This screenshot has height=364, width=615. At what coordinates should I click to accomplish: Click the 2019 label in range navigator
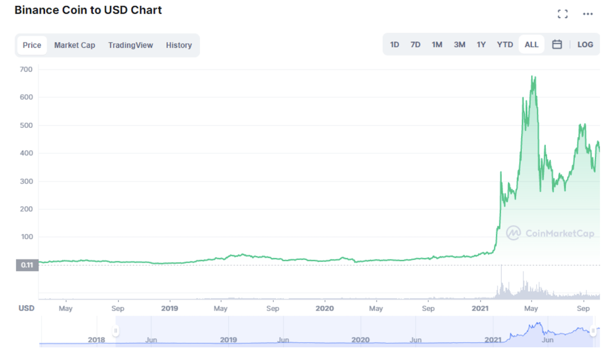pyautogui.click(x=228, y=339)
